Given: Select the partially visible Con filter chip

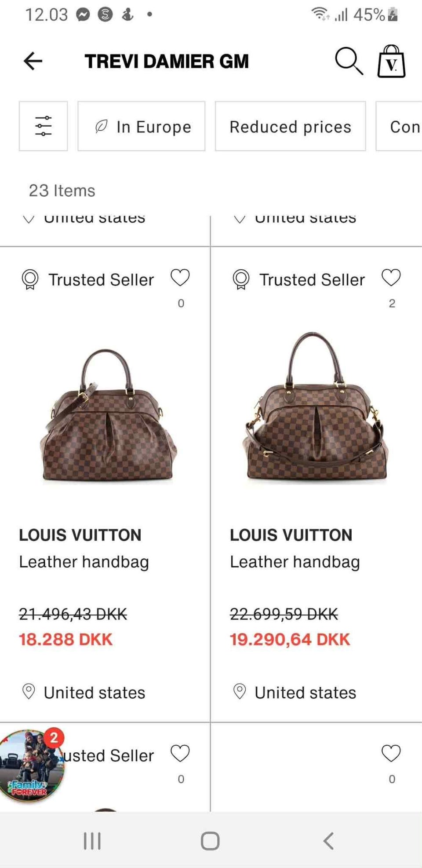Looking at the screenshot, I should 402,126.
